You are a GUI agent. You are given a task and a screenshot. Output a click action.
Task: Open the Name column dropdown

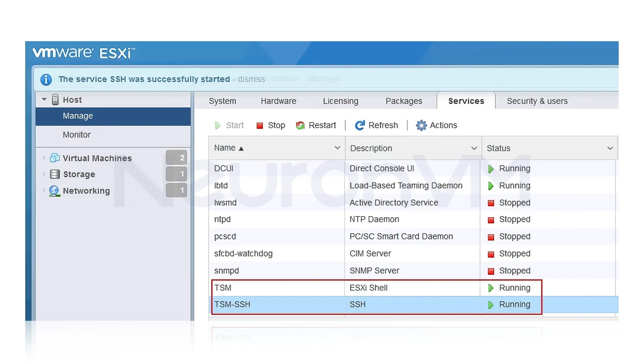coord(337,148)
